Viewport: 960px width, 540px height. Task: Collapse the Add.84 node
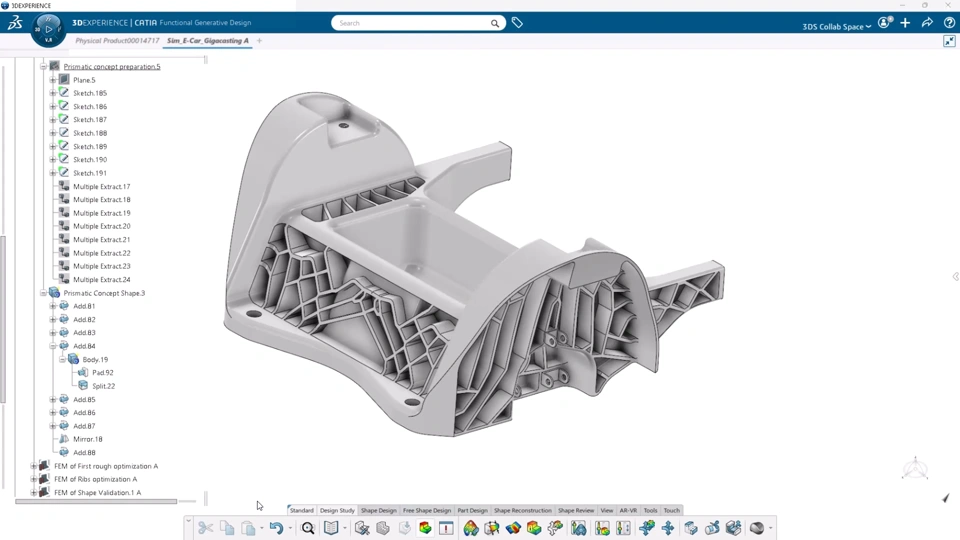pyautogui.click(x=53, y=346)
